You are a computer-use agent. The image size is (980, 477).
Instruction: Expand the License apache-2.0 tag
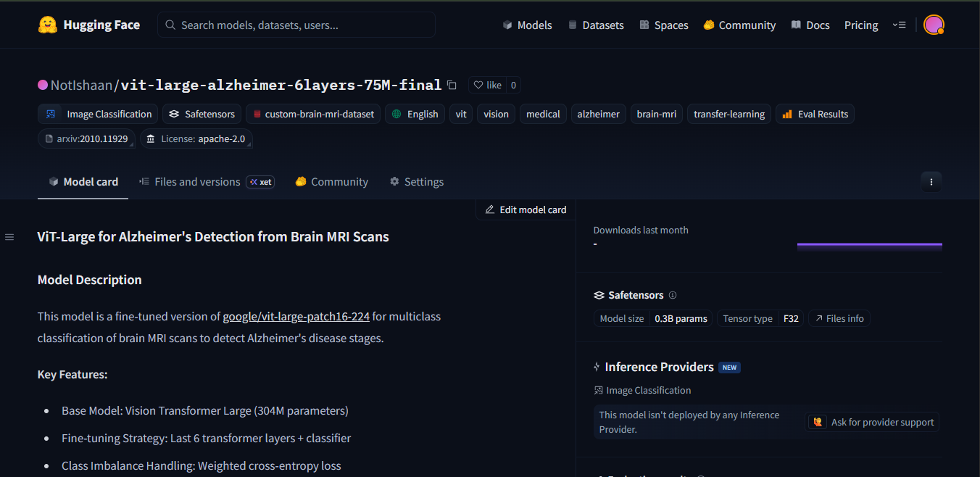click(196, 138)
